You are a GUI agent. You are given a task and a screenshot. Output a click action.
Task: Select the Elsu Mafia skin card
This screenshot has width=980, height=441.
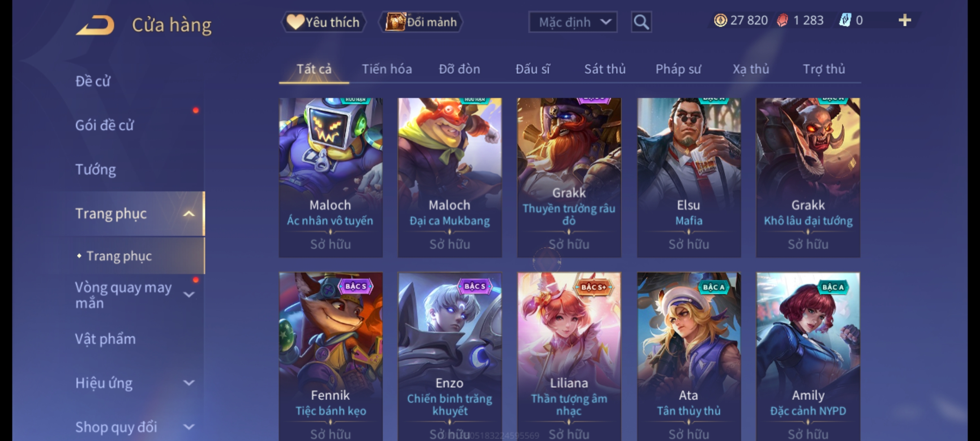[x=689, y=178]
